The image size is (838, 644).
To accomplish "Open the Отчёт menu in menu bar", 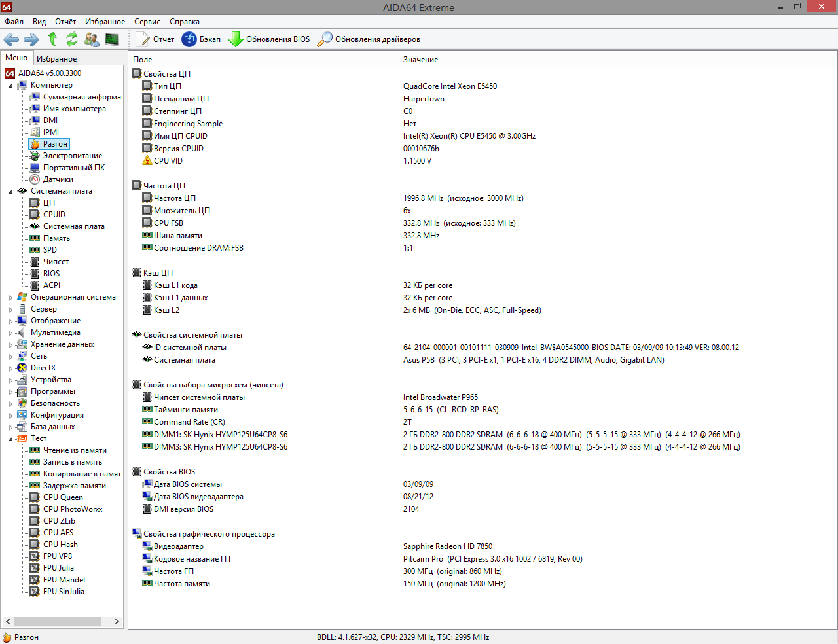I will (65, 22).
